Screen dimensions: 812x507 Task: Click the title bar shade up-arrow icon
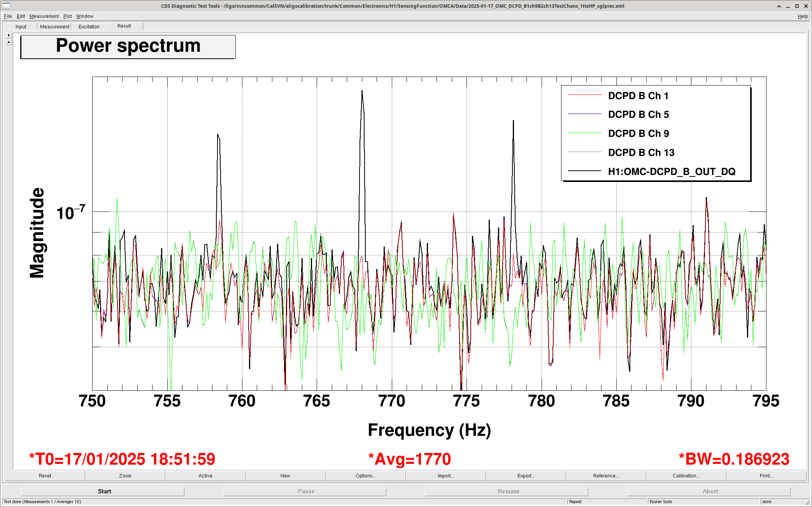[x=779, y=6]
